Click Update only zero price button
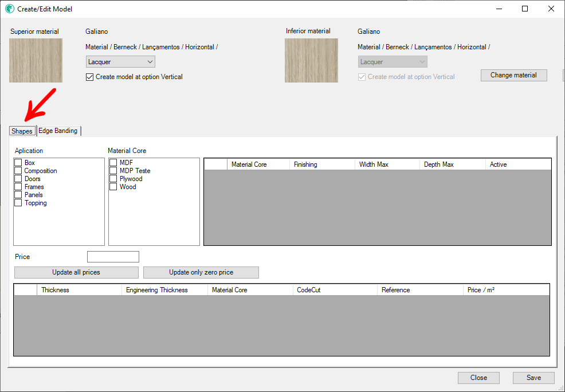565x392 pixels. (201, 272)
